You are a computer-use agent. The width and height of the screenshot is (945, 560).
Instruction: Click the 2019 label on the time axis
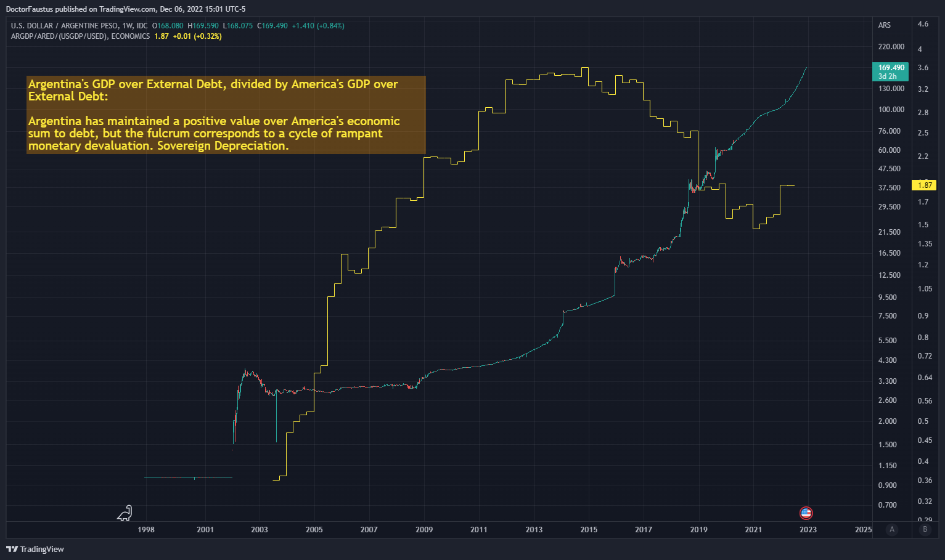point(699,529)
